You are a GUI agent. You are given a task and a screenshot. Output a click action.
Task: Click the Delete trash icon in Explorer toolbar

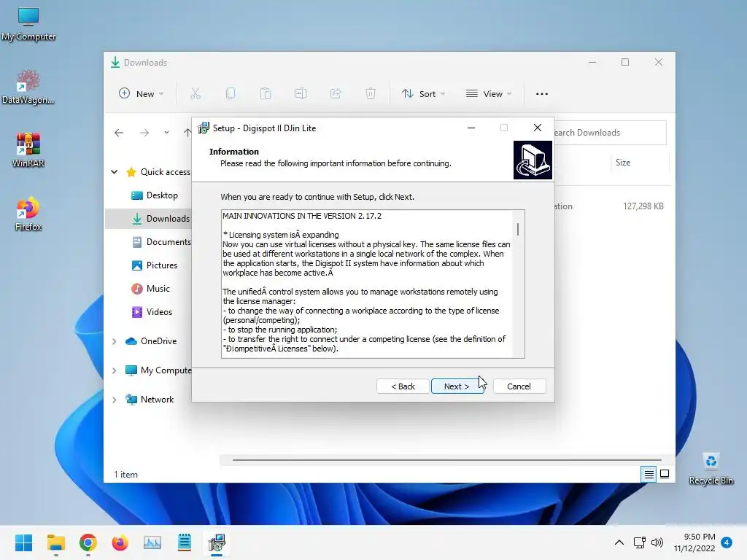(x=371, y=94)
